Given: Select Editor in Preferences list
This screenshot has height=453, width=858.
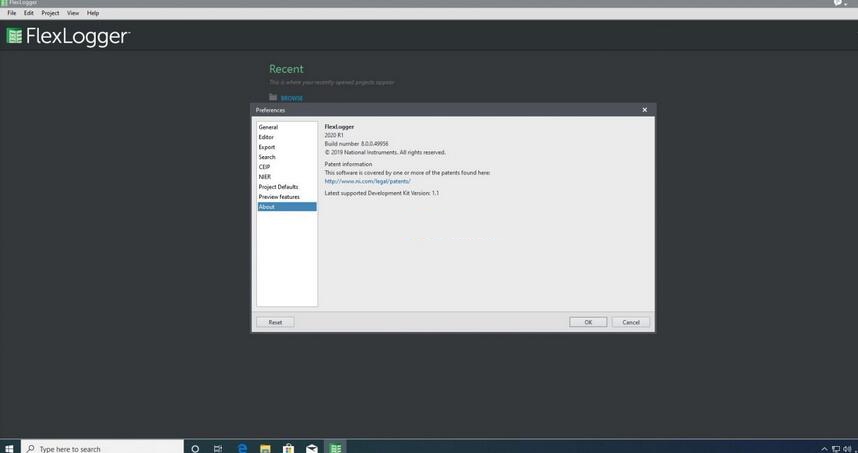Looking at the screenshot, I should (286, 137).
